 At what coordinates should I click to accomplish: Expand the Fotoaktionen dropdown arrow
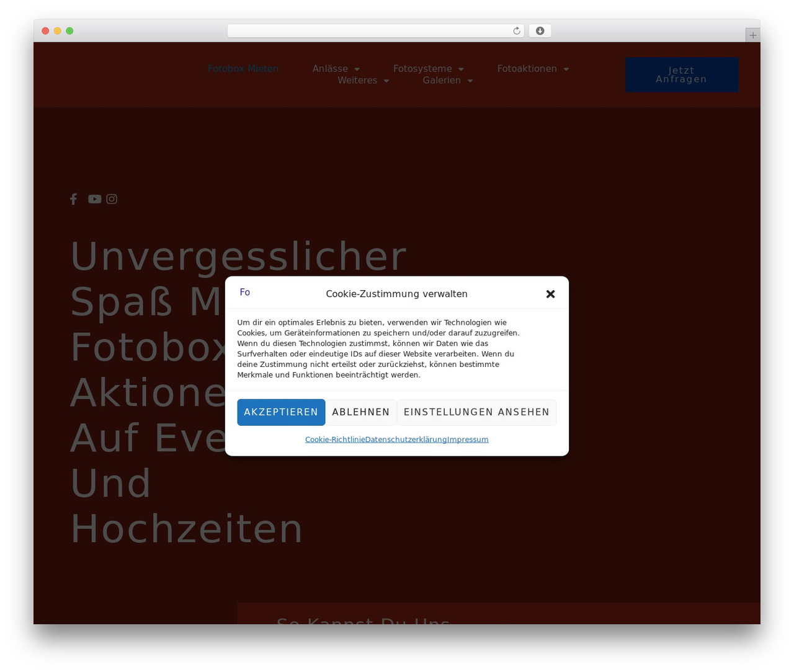coord(566,69)
